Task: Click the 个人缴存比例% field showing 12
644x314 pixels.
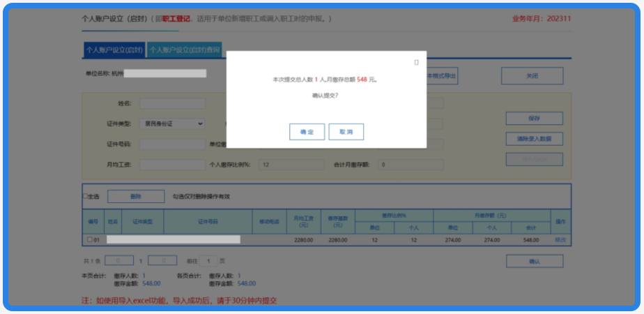Action: tap(291, 165)
